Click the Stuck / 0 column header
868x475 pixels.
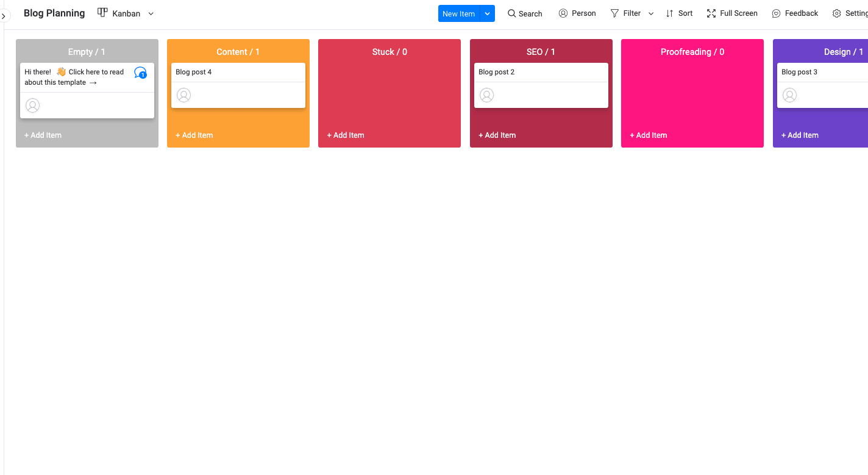click(390, 52)
